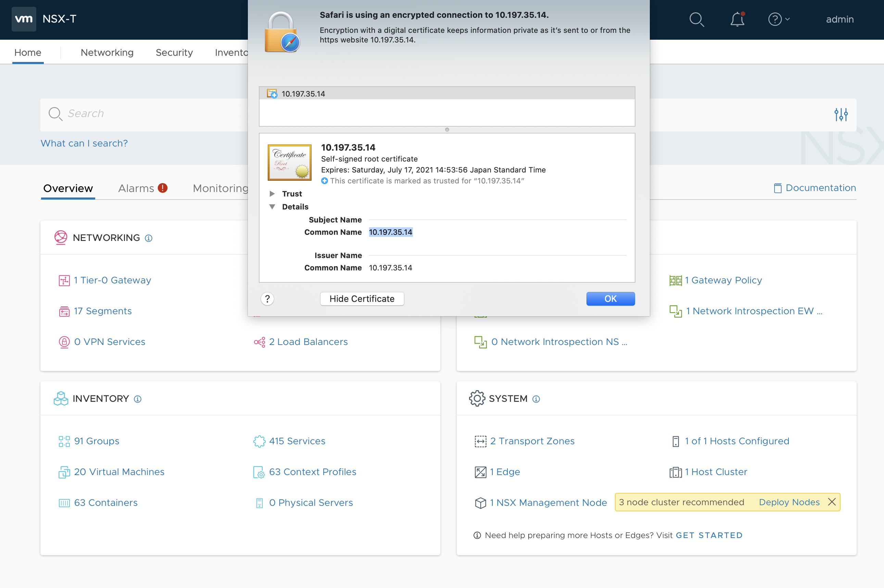Click the Load Balancers icon

pos(259,342)
